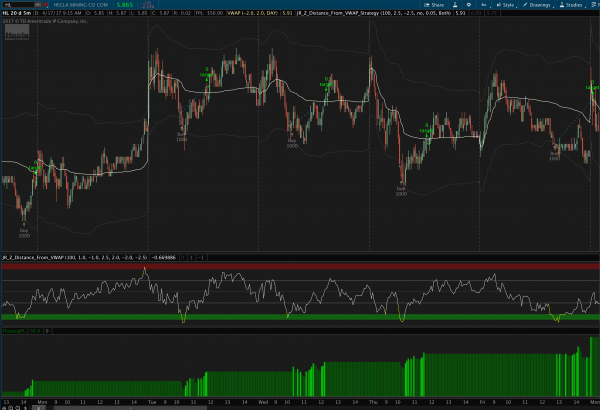
Task: Open the Style menu
Action: (505, 5)
